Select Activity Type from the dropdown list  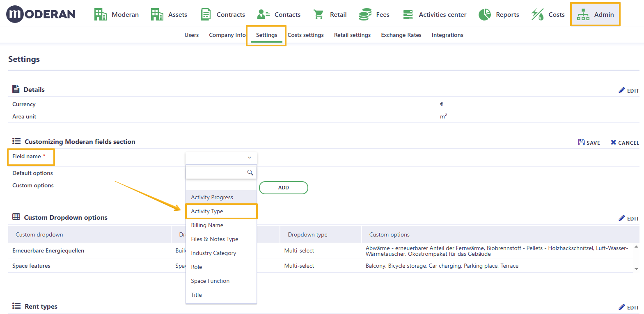tap(221, 211)
